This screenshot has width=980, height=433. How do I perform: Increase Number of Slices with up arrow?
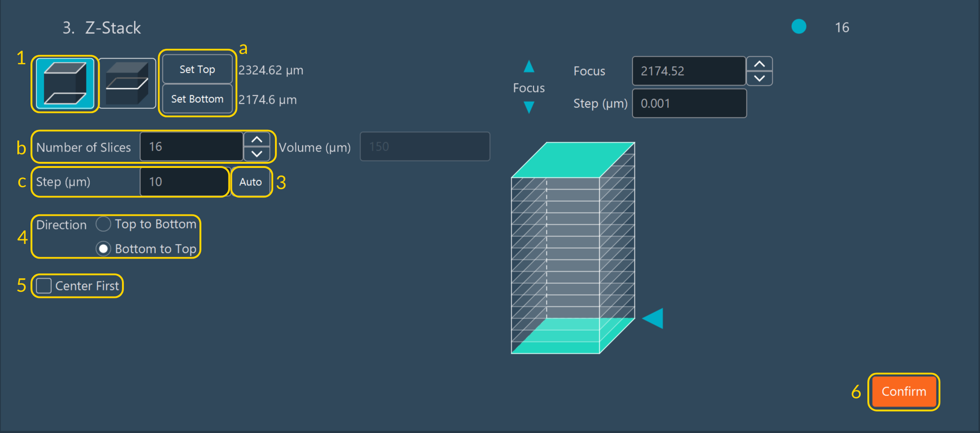tap(257, 140)
